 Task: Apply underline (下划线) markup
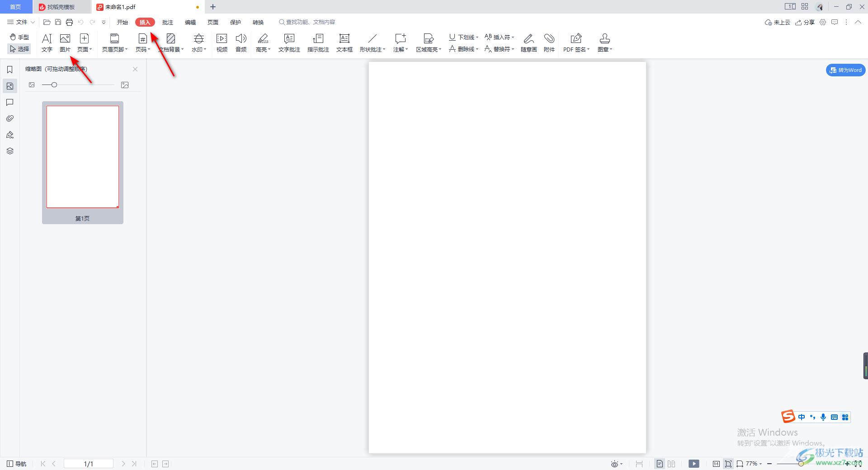click(463, 37)
